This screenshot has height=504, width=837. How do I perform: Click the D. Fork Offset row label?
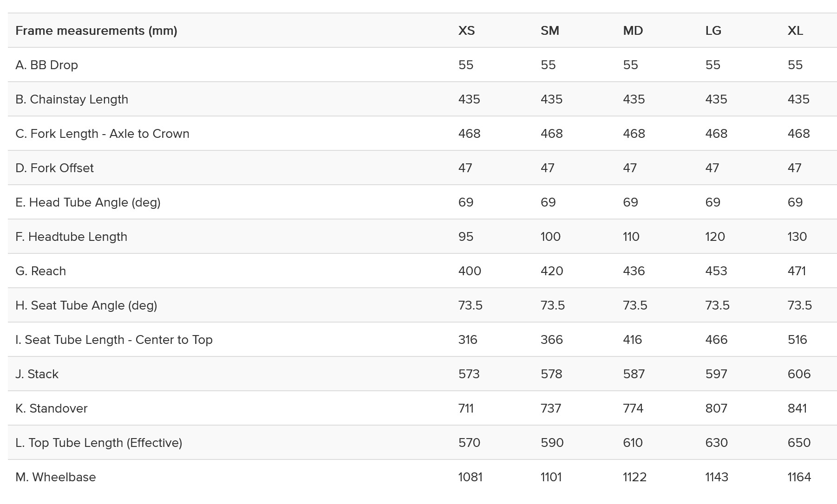[x=54, y=168]
